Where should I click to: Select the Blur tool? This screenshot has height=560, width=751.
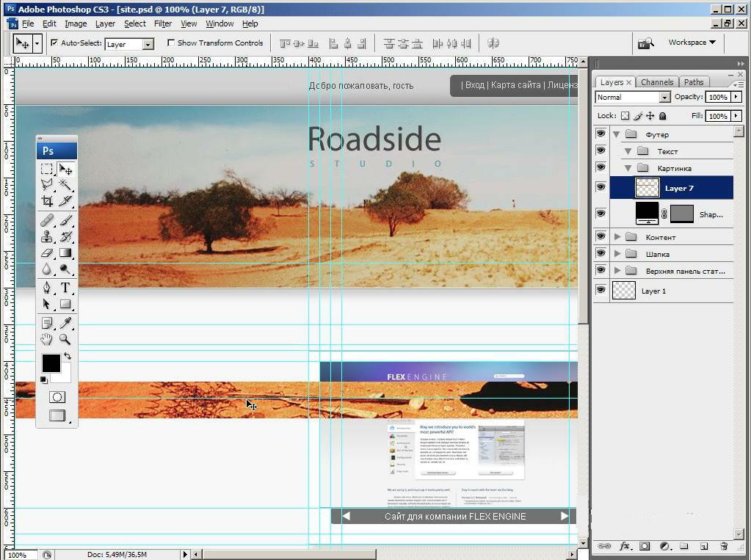[47, 269]
